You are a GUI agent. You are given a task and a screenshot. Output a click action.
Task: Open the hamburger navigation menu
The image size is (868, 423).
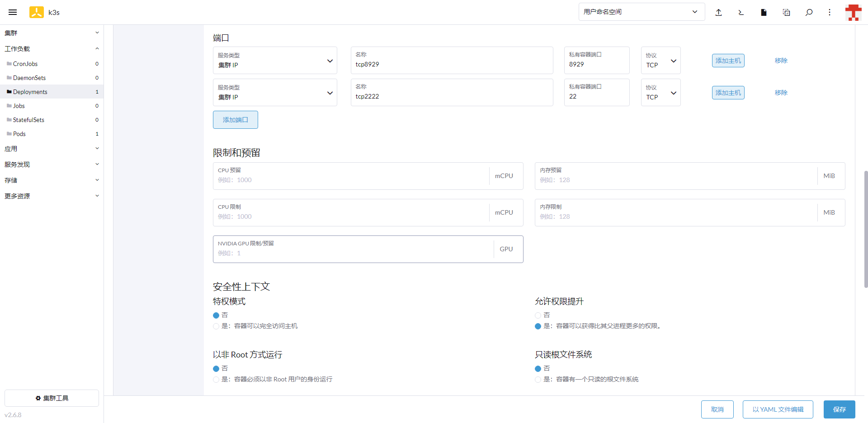[13, 12]
